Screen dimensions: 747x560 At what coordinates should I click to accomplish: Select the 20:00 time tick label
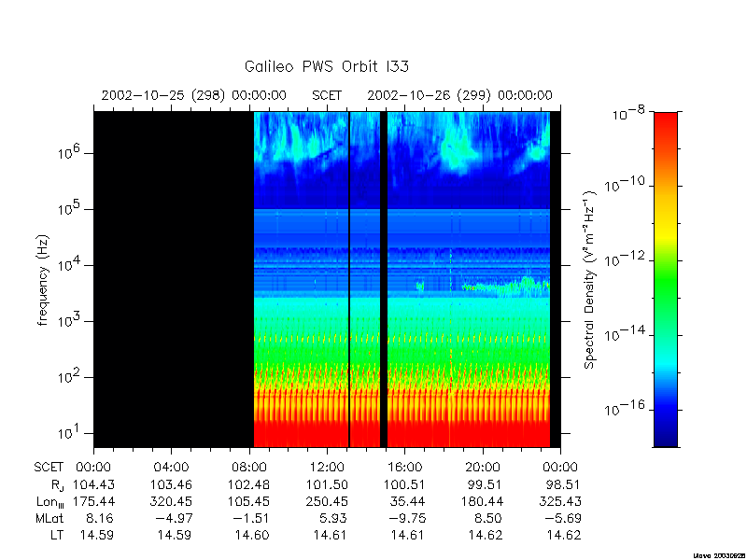tap(483, 468)
